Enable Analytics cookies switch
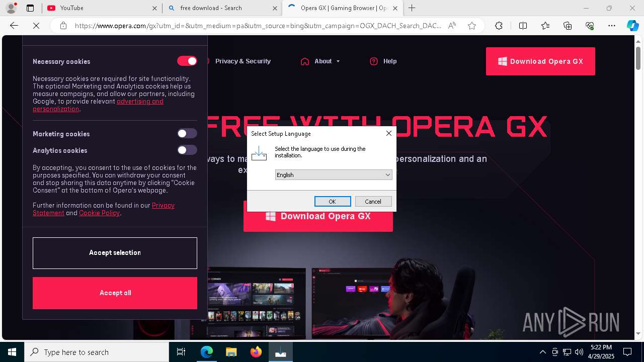The image size is (644, 362). tap(187, 150)
